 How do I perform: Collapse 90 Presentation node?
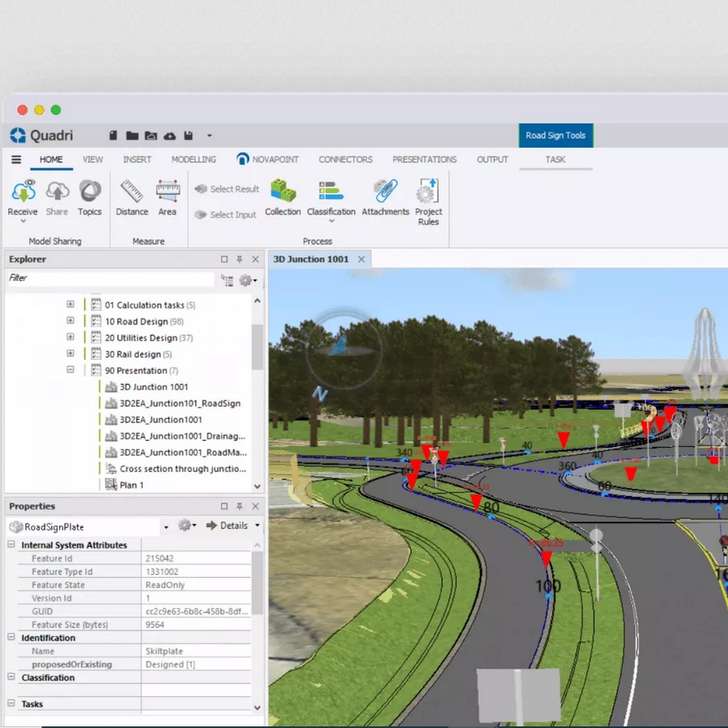71,370
